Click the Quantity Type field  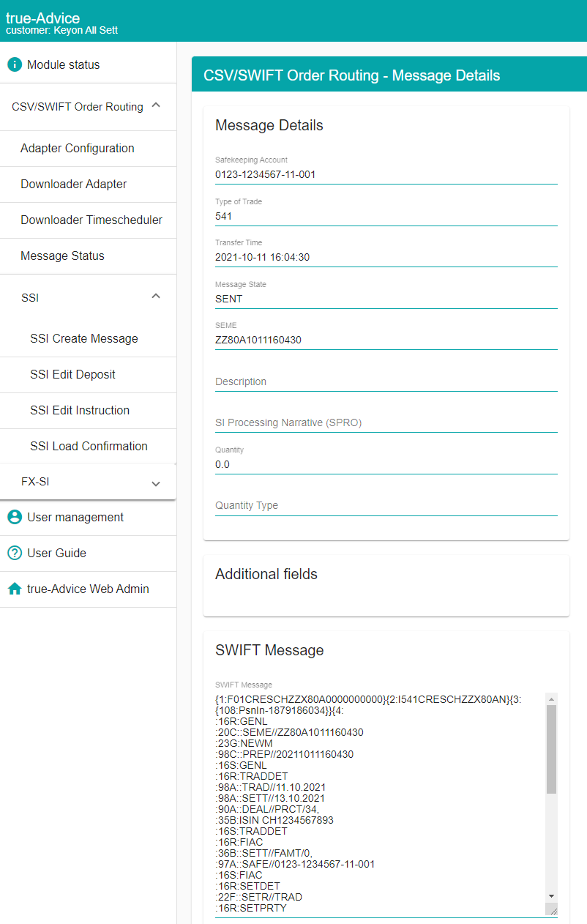[386, 505]
